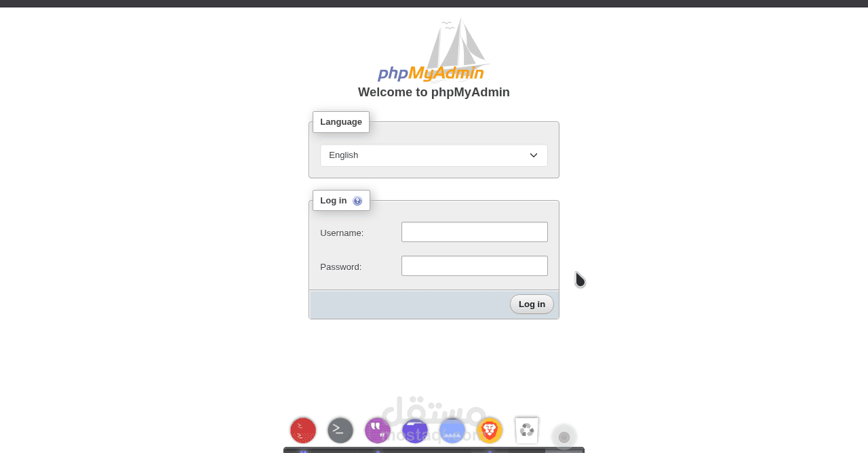The height and width of the screenshot is (453, 868).
Task: Open the blue folder icon in dock
Action: click(452, 430)
